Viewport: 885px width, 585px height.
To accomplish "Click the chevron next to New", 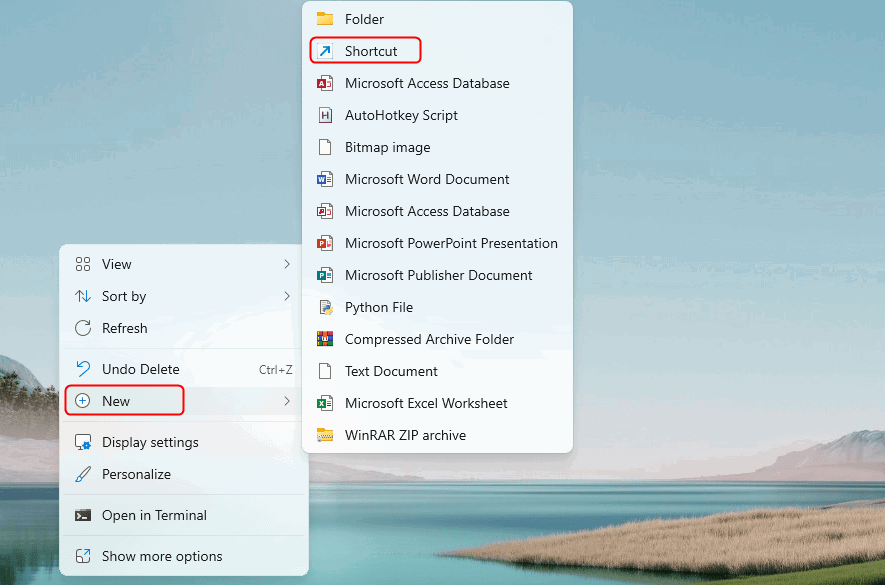I will pos(287,401).
